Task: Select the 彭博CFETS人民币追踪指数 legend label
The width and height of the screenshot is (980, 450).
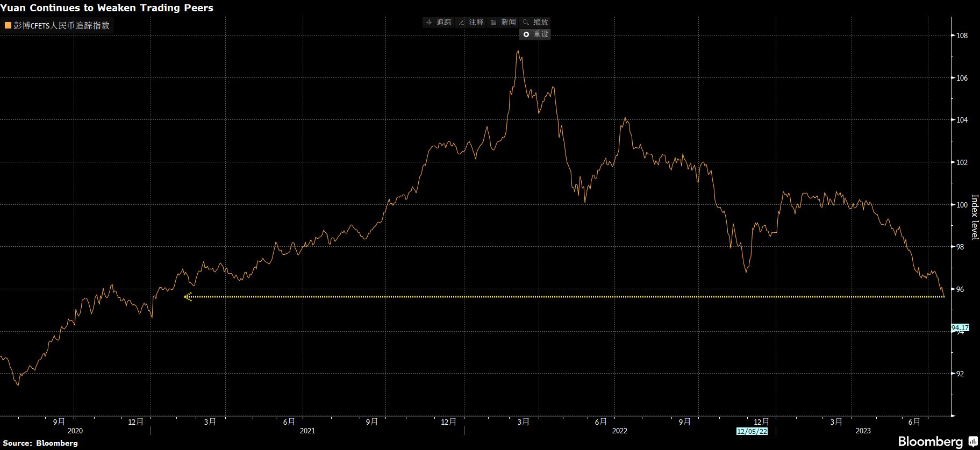Action: 61,25
